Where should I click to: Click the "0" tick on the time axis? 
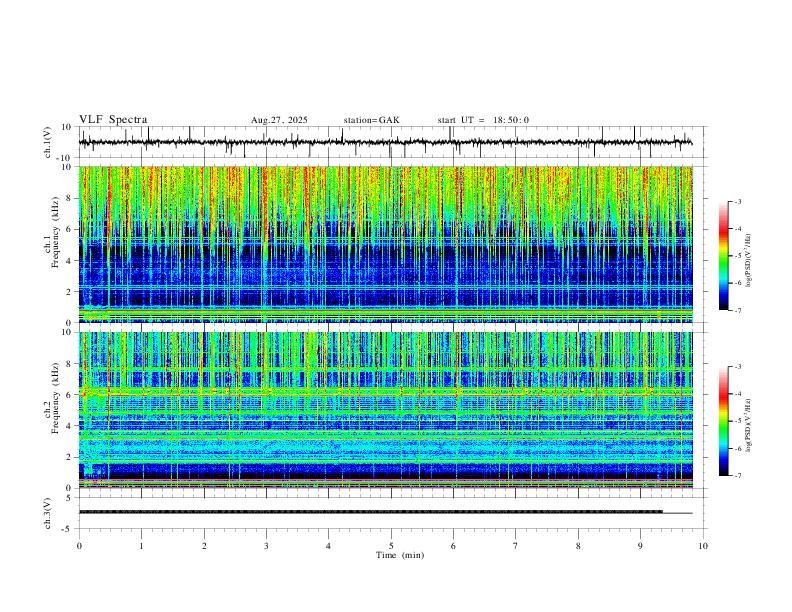[79, 546]
